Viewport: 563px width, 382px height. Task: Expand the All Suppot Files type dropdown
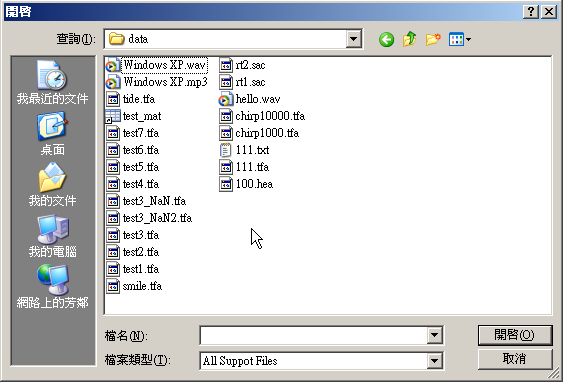pos(434,360)
